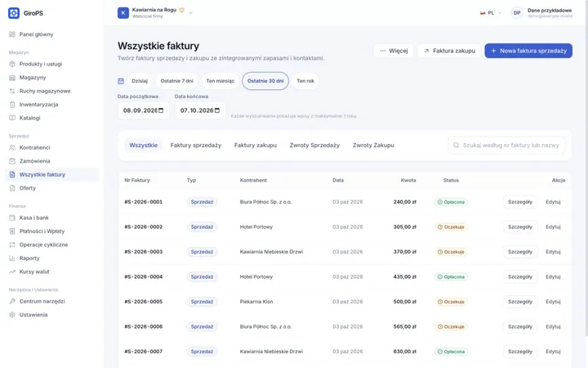Click the DP user avatar
Viewport: 588px width, 368px height.
pos(517,13)
